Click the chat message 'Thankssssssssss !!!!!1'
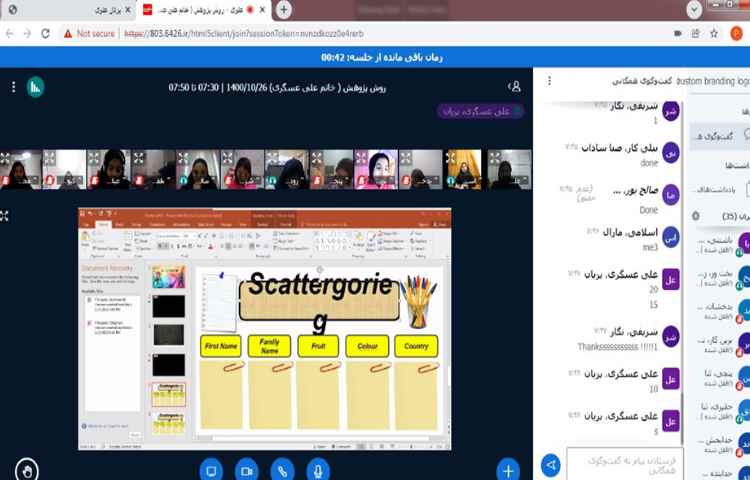 [618, 347]
